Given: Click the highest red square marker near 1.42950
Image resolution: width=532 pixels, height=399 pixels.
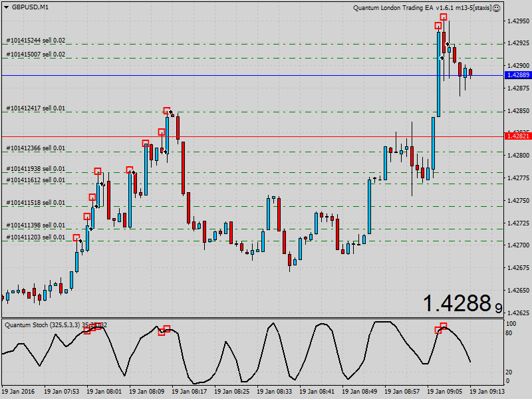Looking at the screenshot, I should [x=444, y=17].
